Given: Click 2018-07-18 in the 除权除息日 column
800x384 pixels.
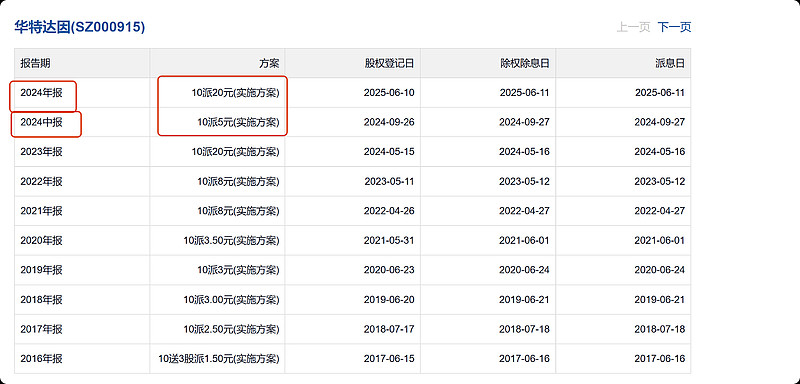Looking at the screenshot, I should click(524, 329).
